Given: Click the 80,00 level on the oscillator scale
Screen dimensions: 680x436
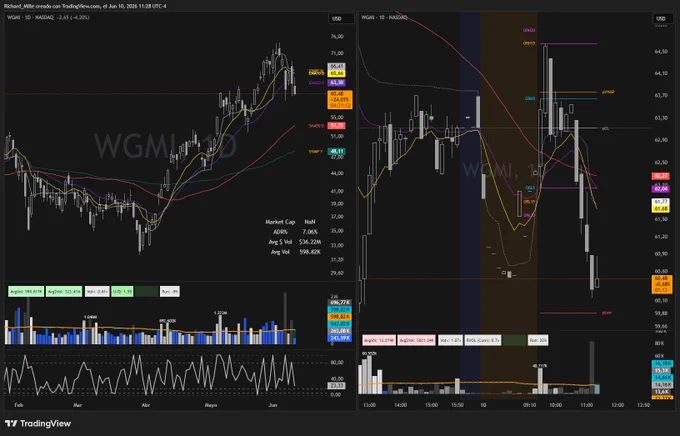Looking at the screenshot, I should 337,362.
